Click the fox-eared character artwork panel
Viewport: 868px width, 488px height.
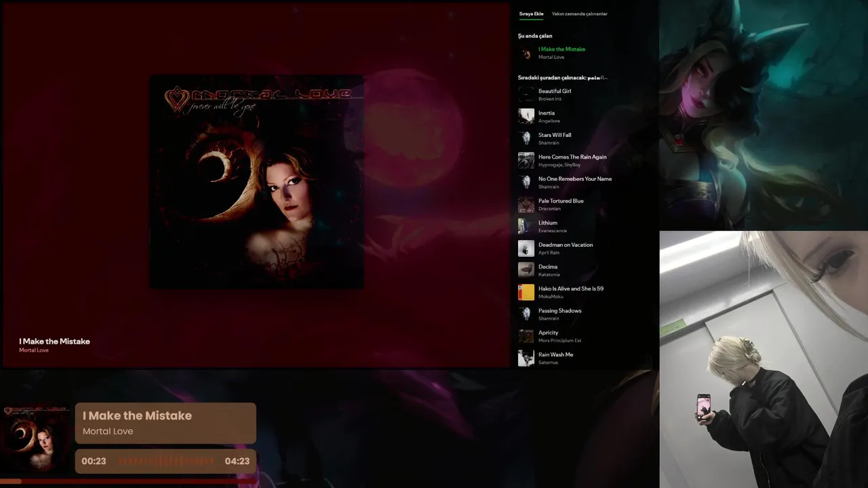tap(764, 114)
